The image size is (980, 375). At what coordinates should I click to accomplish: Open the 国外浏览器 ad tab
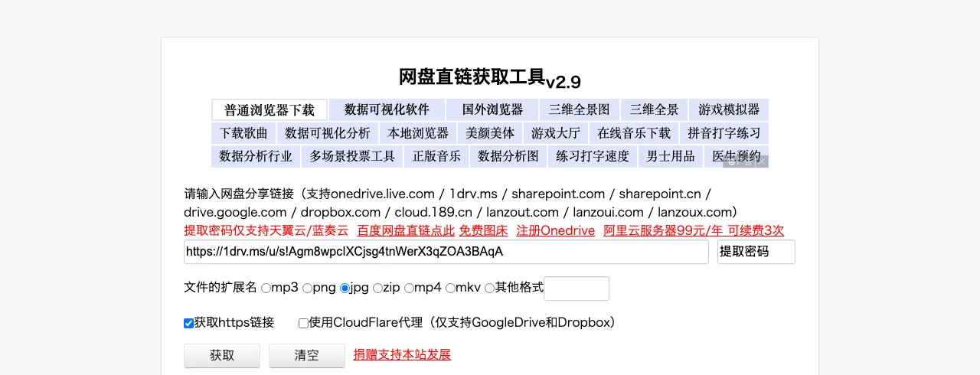[x=492, y=109]
